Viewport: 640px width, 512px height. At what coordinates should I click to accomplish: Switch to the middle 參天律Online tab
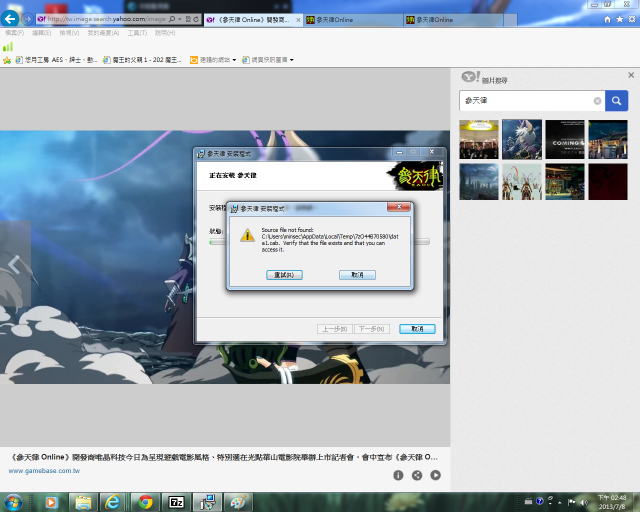click(353, 20)
